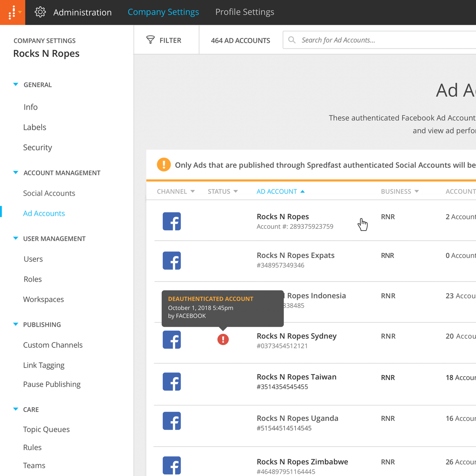
Task: Open the Rocks N Ropes ad account
Action: point(283,217)
